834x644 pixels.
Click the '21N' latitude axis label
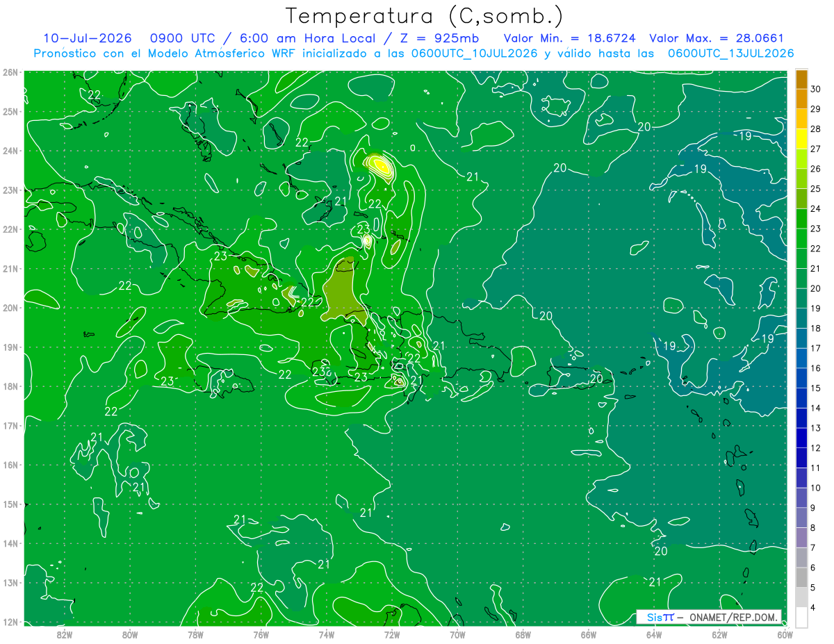(10, 268)
